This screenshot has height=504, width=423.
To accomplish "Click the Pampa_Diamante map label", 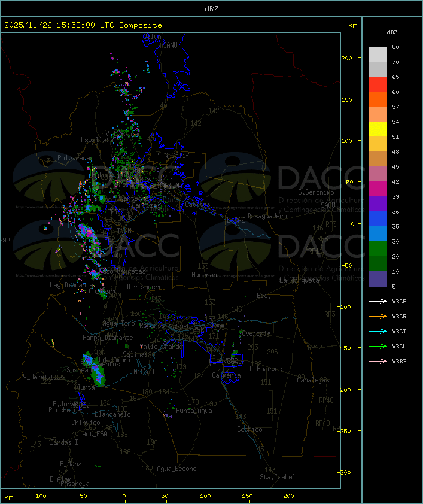I will 108,338.
